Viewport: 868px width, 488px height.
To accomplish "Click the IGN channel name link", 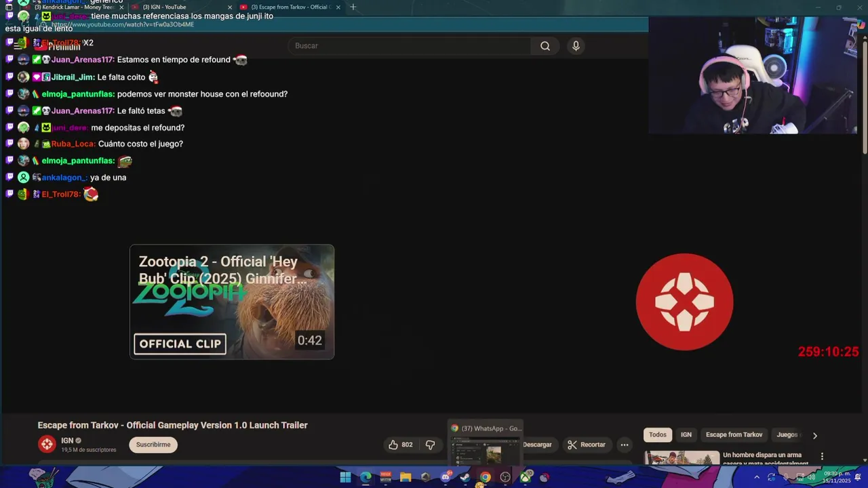I will [67, 441].
